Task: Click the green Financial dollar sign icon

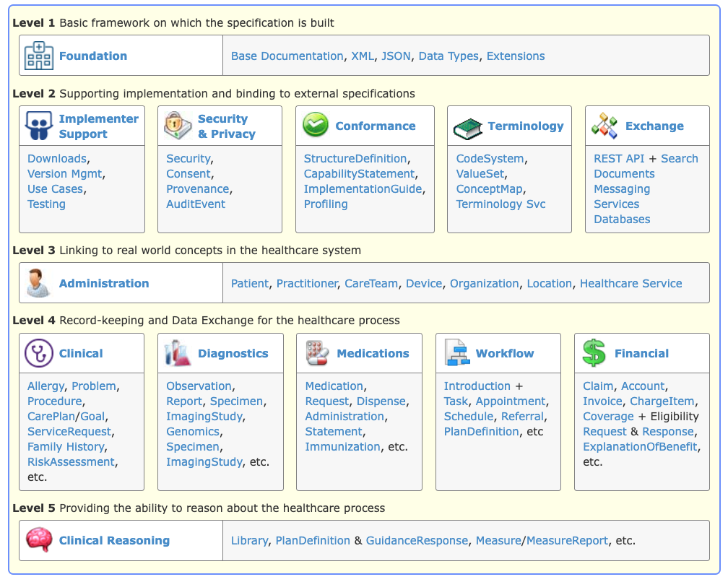Action: pyautogui.click(x=594, y=353)
